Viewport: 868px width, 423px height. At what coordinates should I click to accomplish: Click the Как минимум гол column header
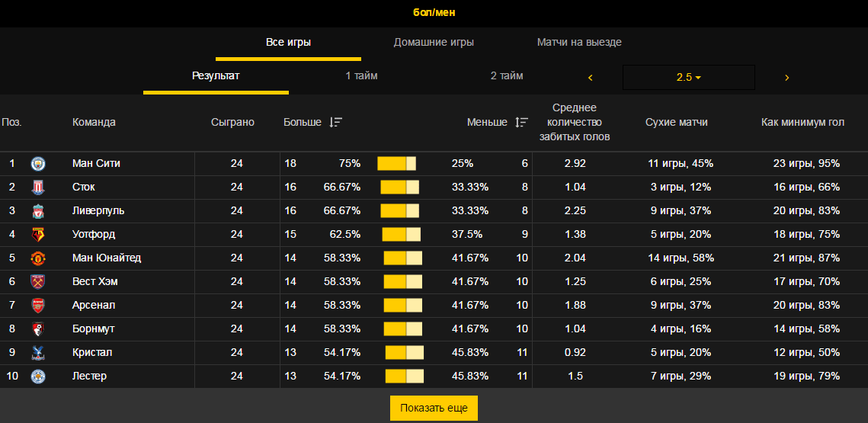(x=802, y=123)
